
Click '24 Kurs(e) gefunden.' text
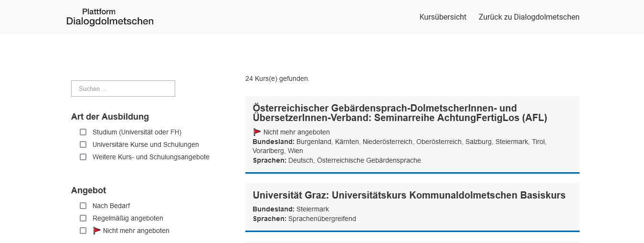tap(277, 78)
